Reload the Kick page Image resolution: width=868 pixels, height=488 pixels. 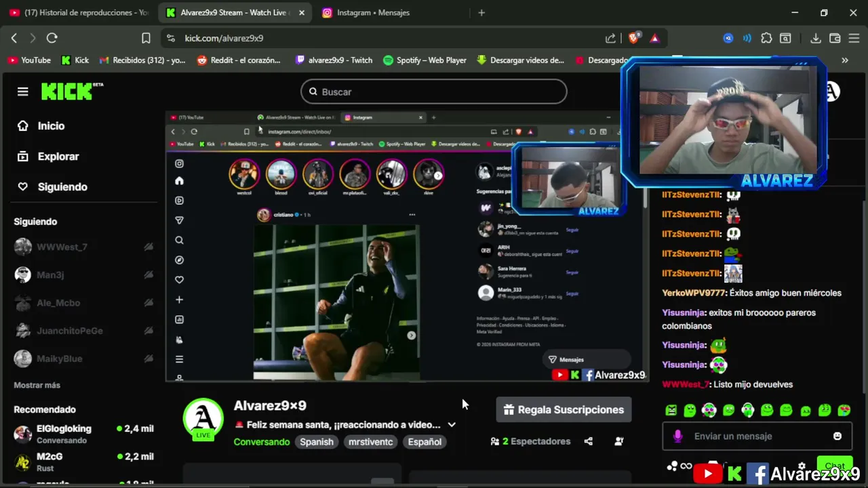[x=52, y=39]
